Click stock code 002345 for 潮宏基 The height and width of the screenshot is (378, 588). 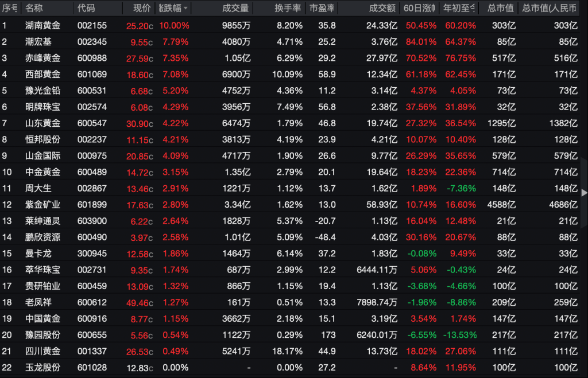coord(88,42)
